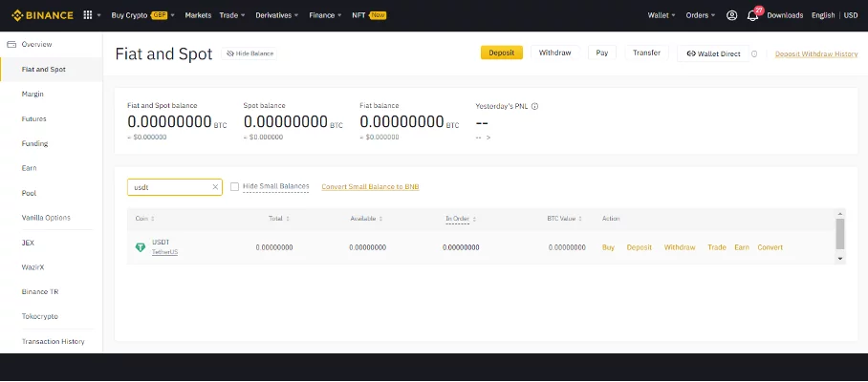The width and height of the screenshot is (868, 382).
Task: Click Buy action in USDT row
Action: coord(608,247)
